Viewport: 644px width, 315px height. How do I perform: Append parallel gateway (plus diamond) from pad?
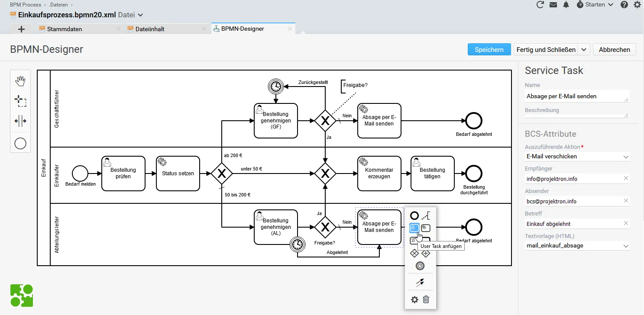click(x=426, y=253)
